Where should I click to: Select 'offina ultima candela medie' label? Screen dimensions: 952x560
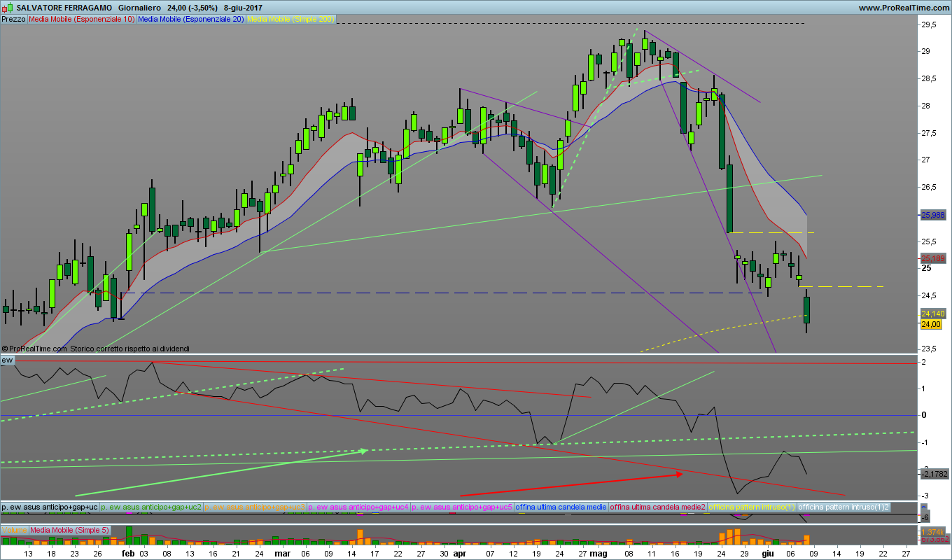coord(561,506)
